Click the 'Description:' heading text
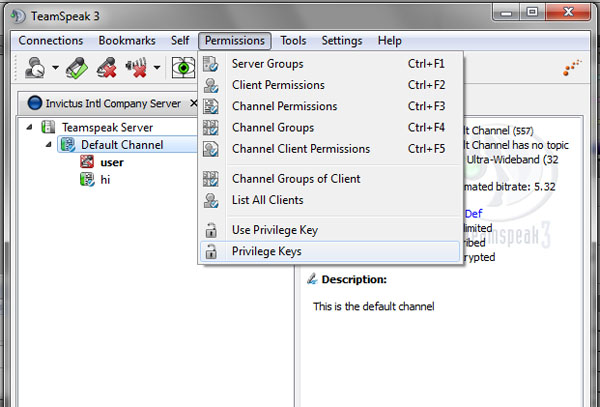This screenshot has height=407, width=600. coord(354,280)
